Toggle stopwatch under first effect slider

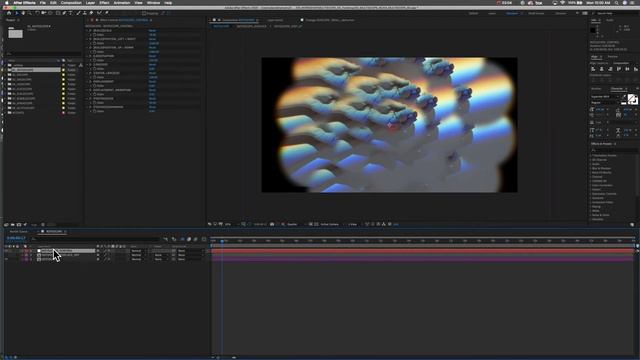coord(95,35)
